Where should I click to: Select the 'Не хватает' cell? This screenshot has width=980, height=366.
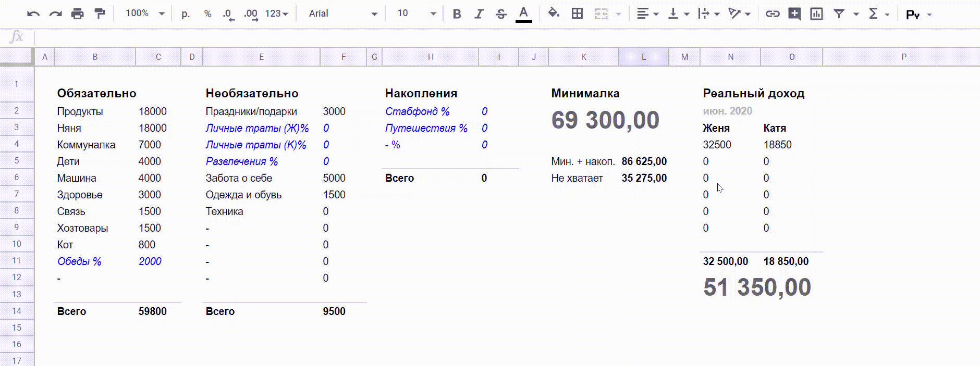coord(577,178)
